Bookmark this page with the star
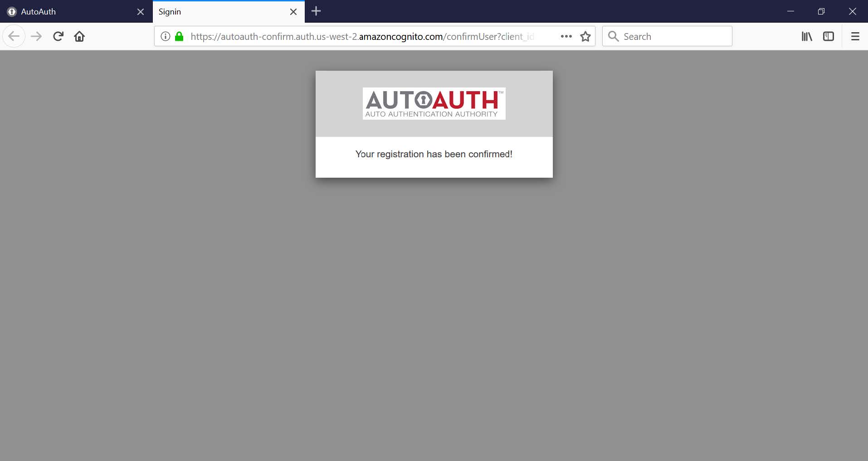The width and height of the screenshot is (868, 461). tap(585, 36)
